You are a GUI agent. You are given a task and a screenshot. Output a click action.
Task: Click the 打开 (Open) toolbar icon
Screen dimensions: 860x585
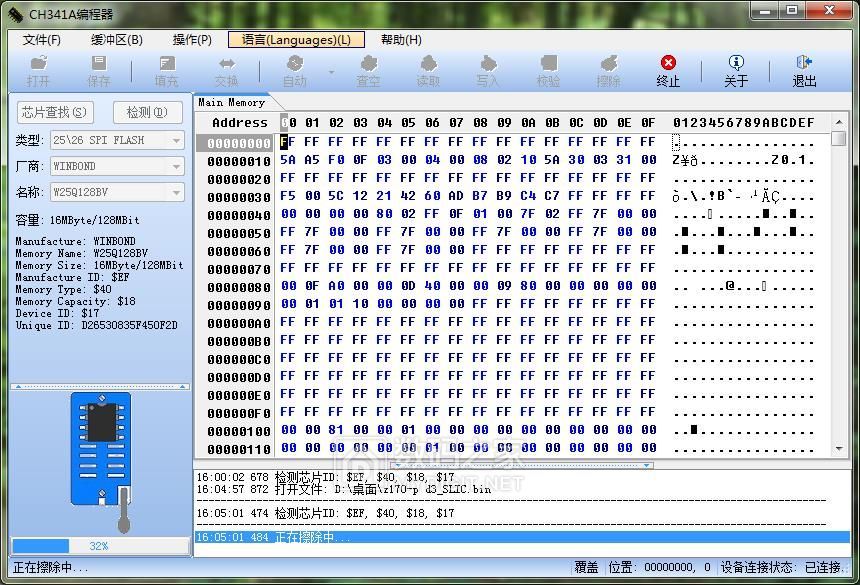38,70
